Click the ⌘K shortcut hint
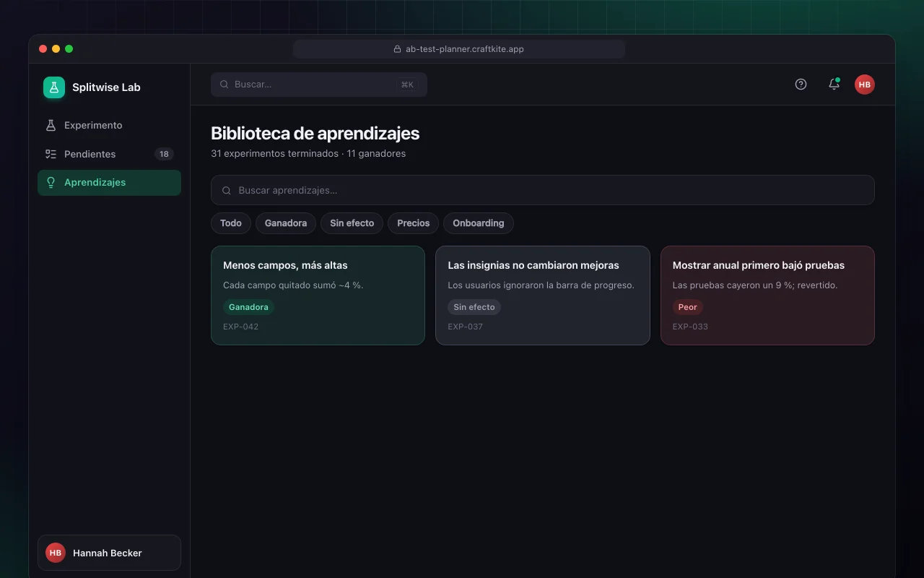Screen dimensions: 924x578 (407, 85)
